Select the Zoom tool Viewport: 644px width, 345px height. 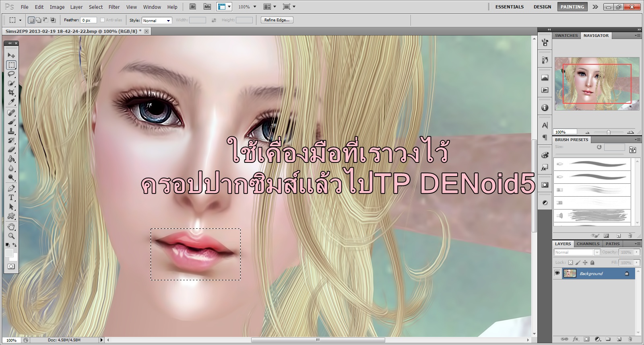pos(11,236)
